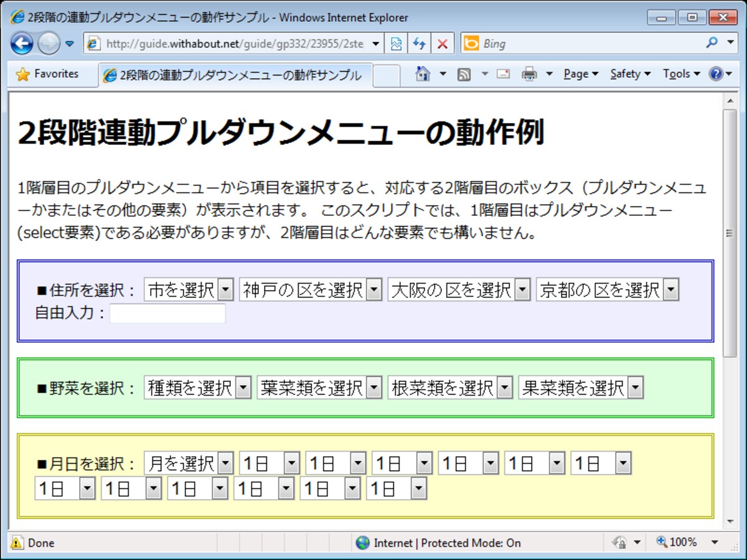Click the 自由入力 text field
This screenshot has height=560, width=747.
click(x=167, y=314)
